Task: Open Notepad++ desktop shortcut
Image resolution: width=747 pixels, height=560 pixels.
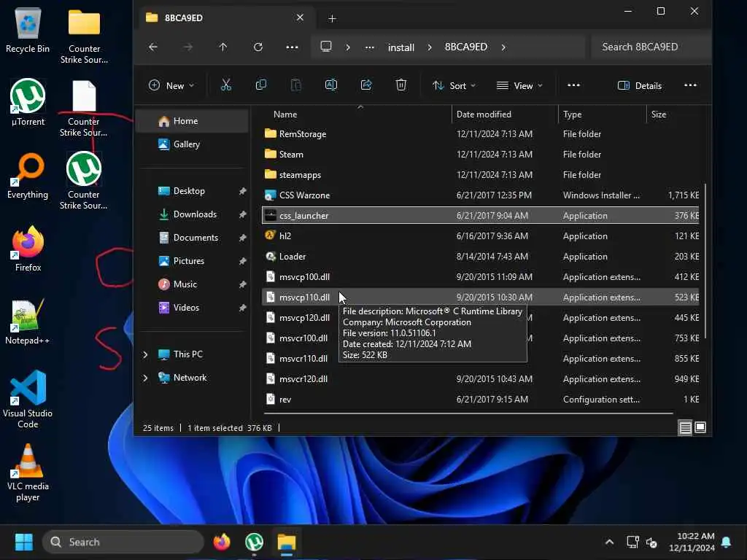Action: [28, 322]
